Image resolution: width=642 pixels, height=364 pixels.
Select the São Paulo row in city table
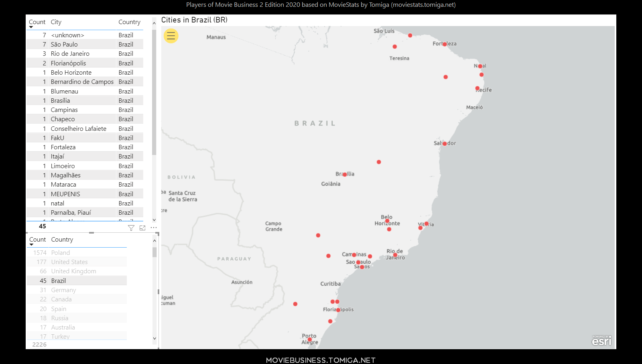point(64,45)
